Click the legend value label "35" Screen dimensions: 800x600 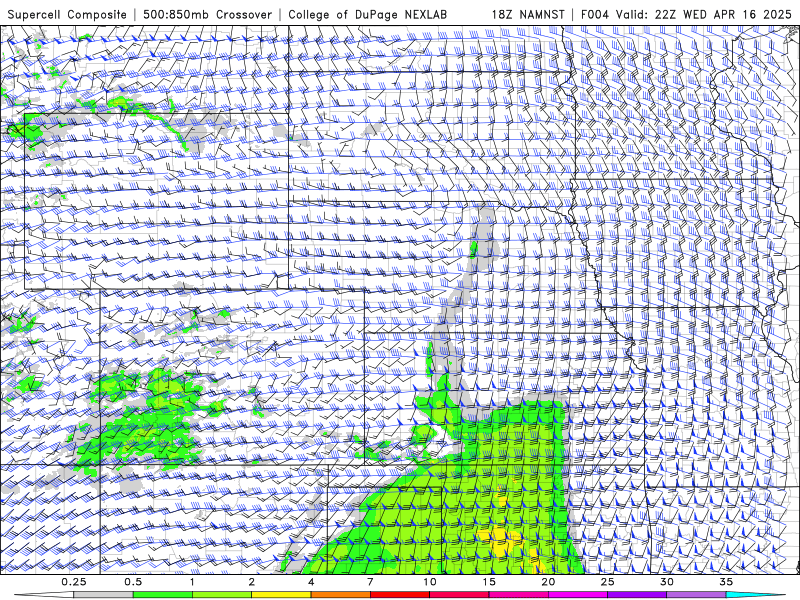[726, 582]
